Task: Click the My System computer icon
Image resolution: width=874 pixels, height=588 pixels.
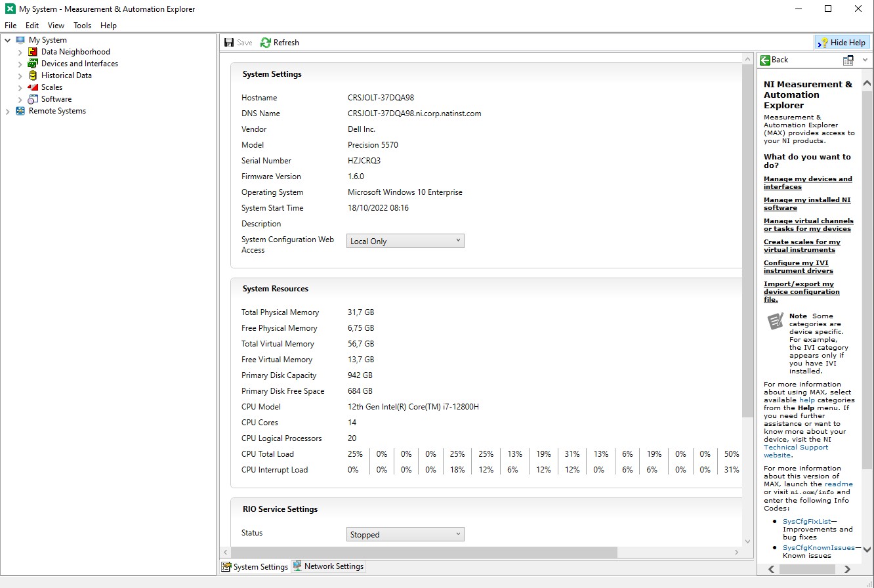Action: pyautogui.click(x=22, y=39)
